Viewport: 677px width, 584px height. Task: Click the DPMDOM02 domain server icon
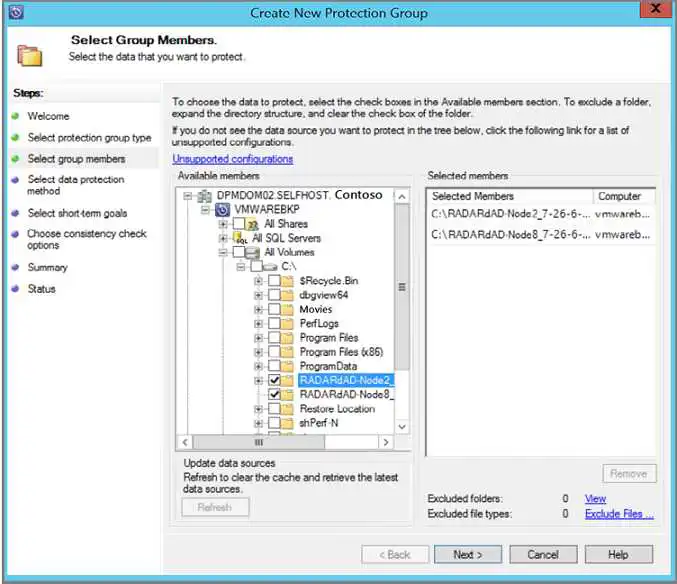(x=205, y=196)
